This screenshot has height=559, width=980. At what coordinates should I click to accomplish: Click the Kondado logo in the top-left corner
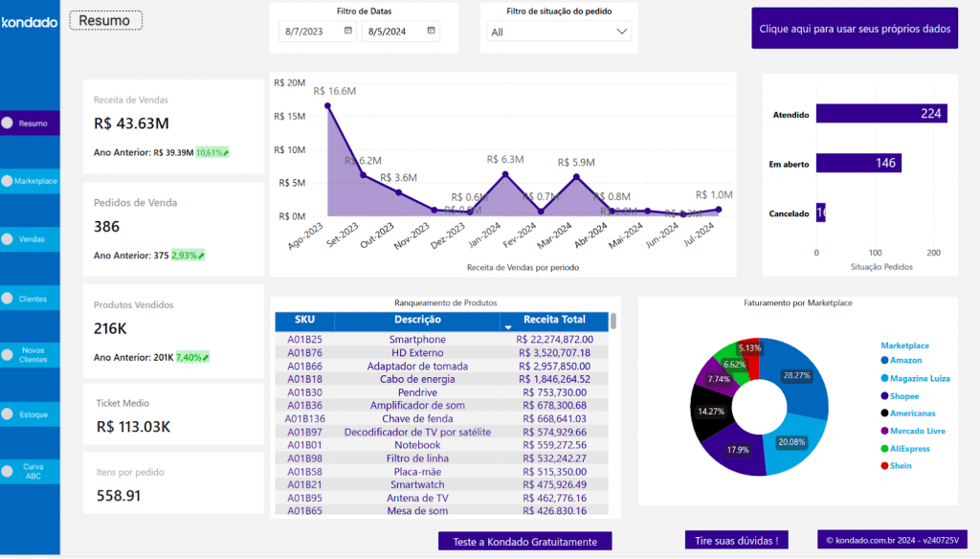[30, 22]
